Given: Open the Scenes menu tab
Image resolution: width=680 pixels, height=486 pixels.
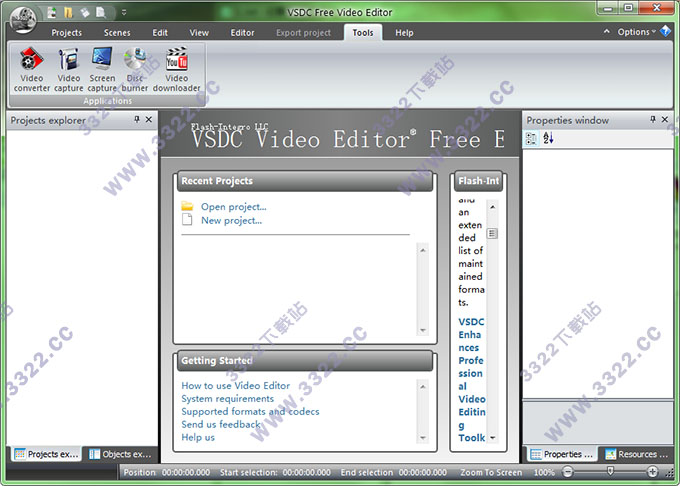Looking at the screenshot, I should [x=117, y=33].
